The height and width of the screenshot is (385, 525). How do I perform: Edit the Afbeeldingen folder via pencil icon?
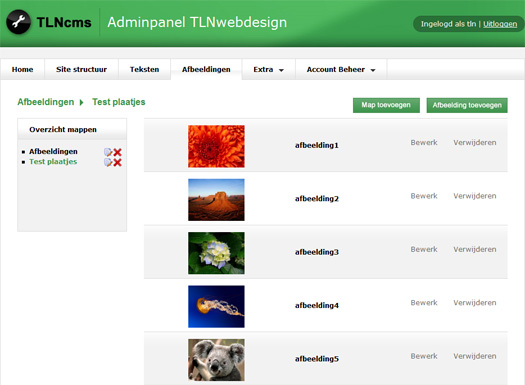pos(108,152)
